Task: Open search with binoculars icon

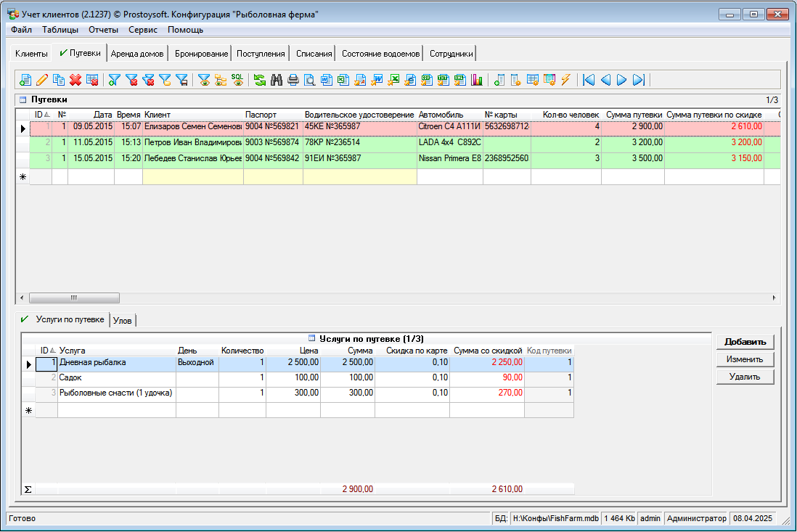Action: click(x=277, y=80)
